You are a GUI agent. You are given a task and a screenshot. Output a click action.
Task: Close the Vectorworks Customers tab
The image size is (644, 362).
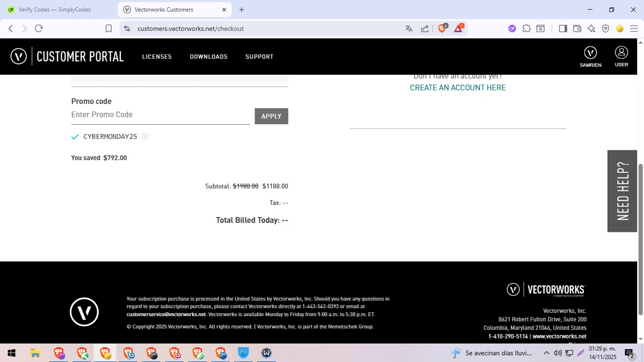[224, 9]
